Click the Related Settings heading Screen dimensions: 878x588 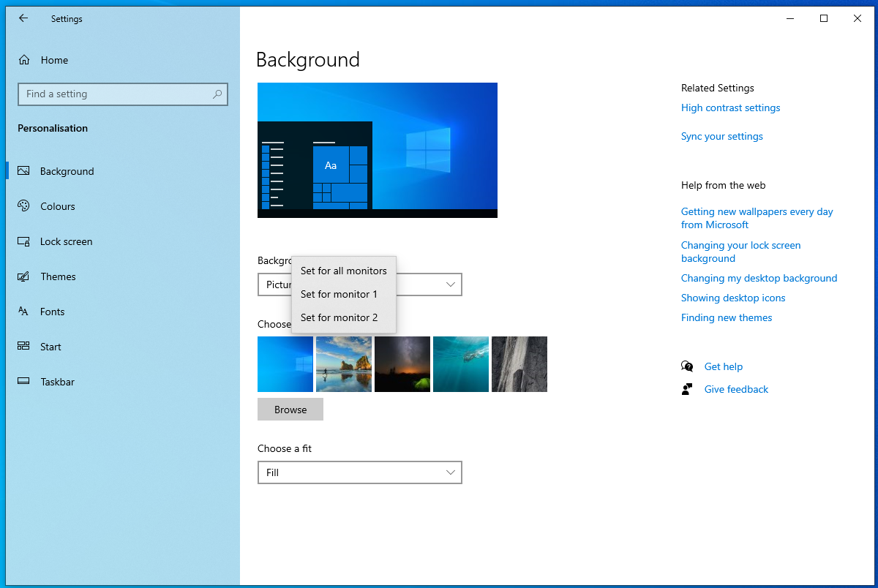[x=718, y=88]
